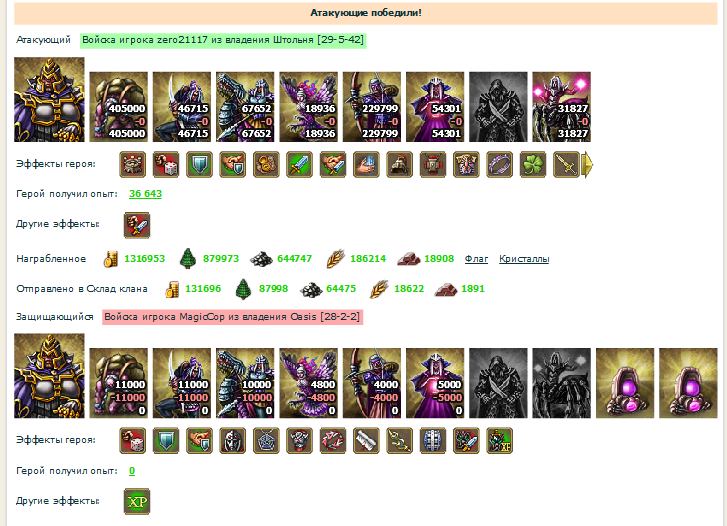Click the defender's pentagram amulet effect icon
This screenshot has height=526, width=727.
(x=266, y=441)
